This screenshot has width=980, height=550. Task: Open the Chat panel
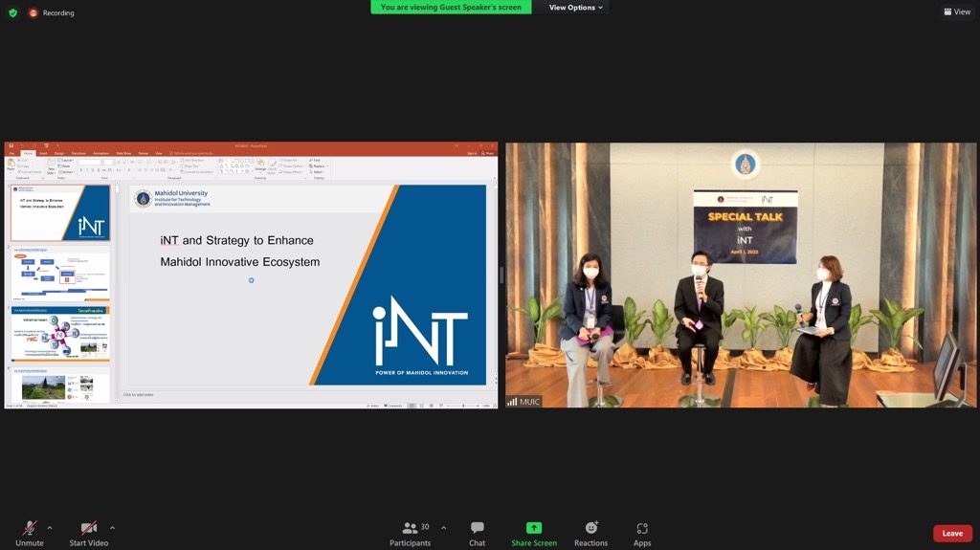click(477, 535)
